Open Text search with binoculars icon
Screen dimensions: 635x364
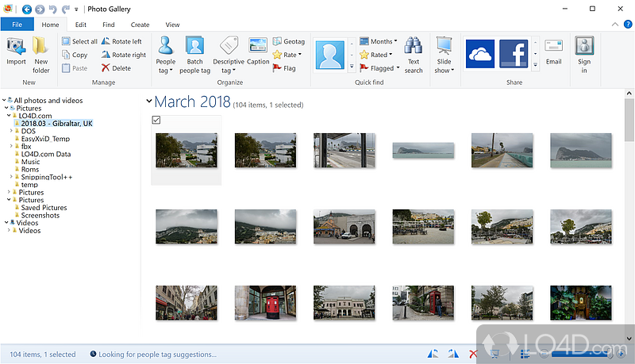coord(414,55)
